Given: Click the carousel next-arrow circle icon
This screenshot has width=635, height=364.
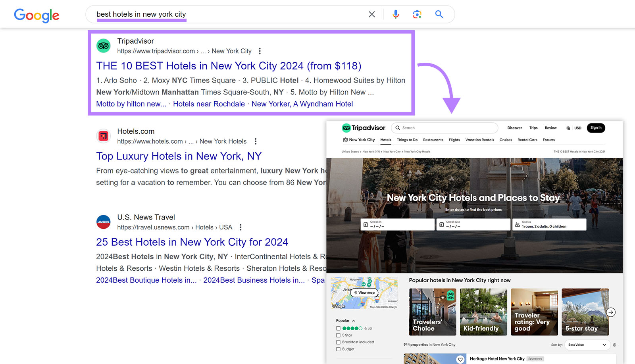Looking at the screenshot, I should coord(610,312).
